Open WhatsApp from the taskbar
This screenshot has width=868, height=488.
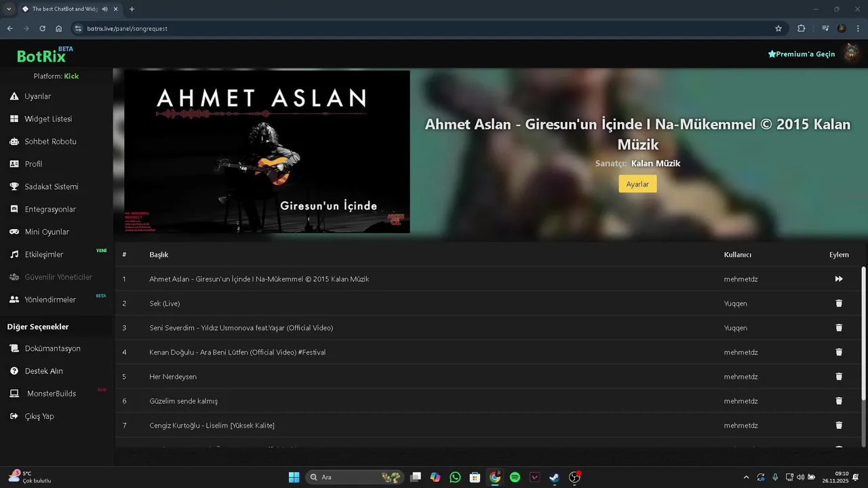click(455, 477)
